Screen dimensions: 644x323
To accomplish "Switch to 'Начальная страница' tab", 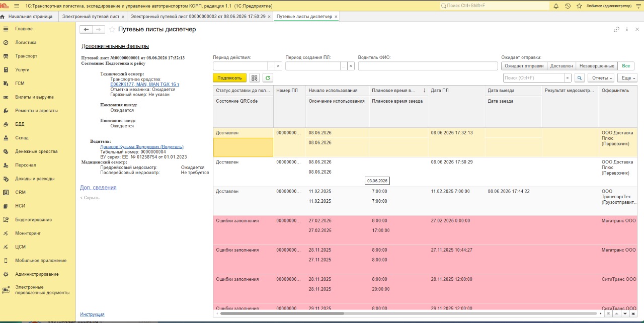I will coord(30,17).
